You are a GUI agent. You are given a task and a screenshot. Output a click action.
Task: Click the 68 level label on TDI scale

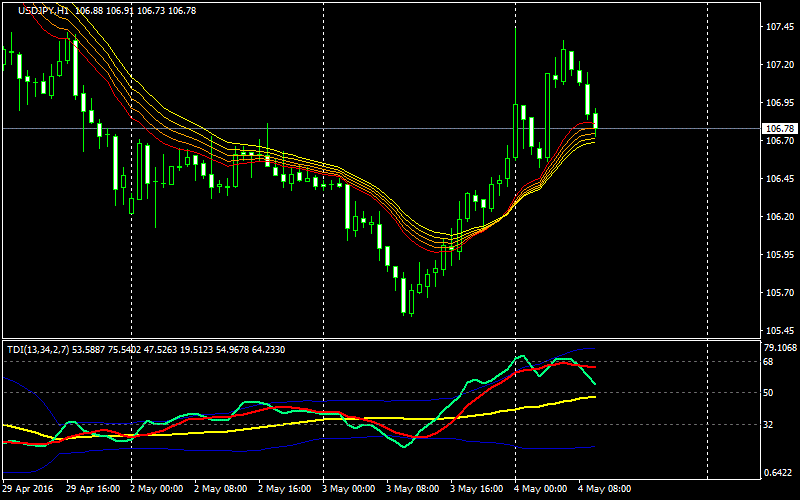(770, 362)
